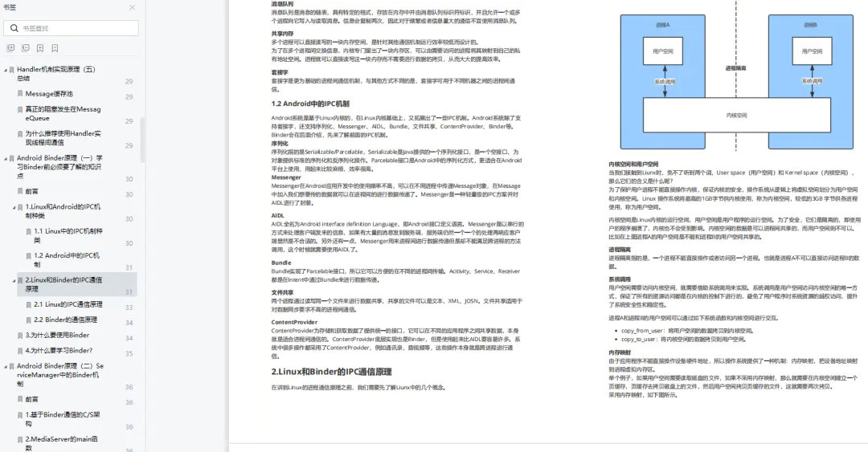Open 前言 bookmark under Android Binder原理（一）
This screenshot has height=452, width=868.
pyautogui.click(x=31, y=191)
